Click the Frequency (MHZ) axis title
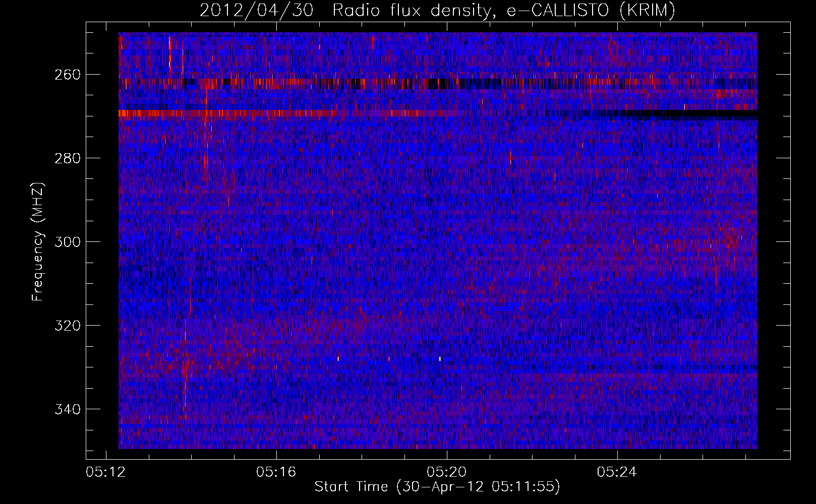This screenshot has width=816, height=504. coord(38,241)
